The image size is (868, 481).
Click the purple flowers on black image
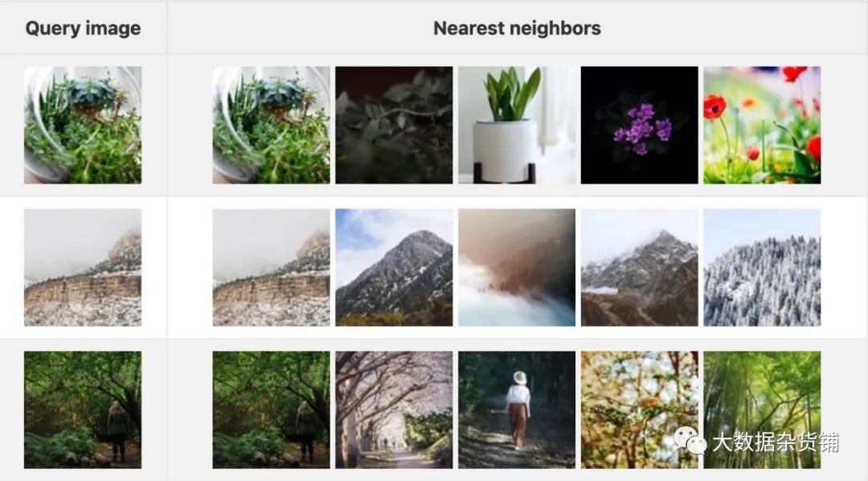[640, 125]
